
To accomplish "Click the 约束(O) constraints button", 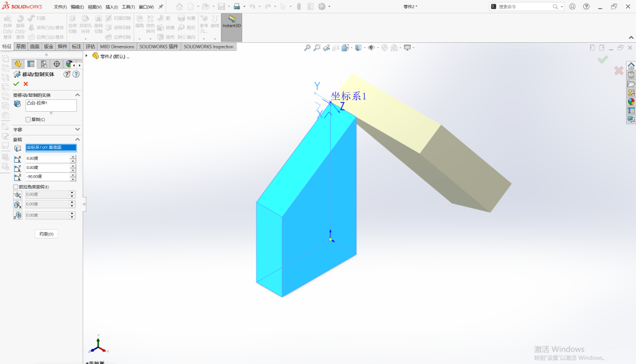I will (46, 234).
